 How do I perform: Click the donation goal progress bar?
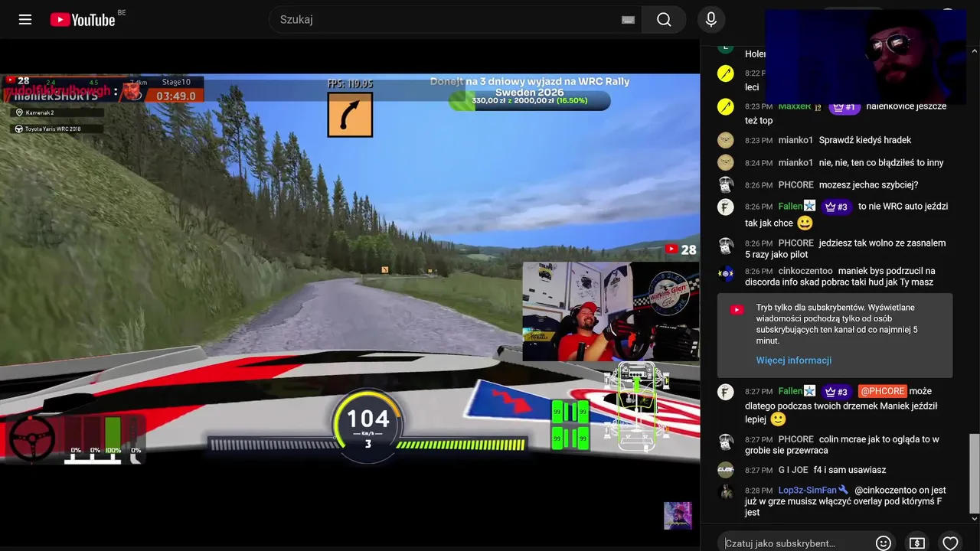pyautogui.click(x=529, y=100)
